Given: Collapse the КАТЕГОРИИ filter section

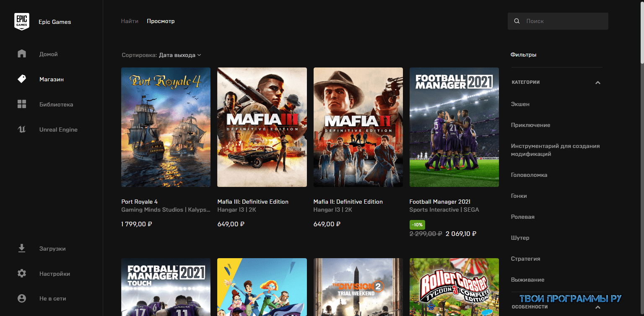Looking at the screenshot, I should click(598, 82).
